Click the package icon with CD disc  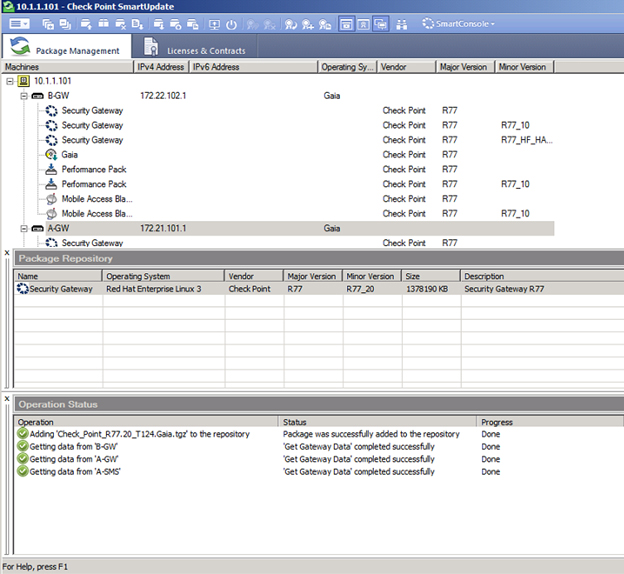point(176,24)
